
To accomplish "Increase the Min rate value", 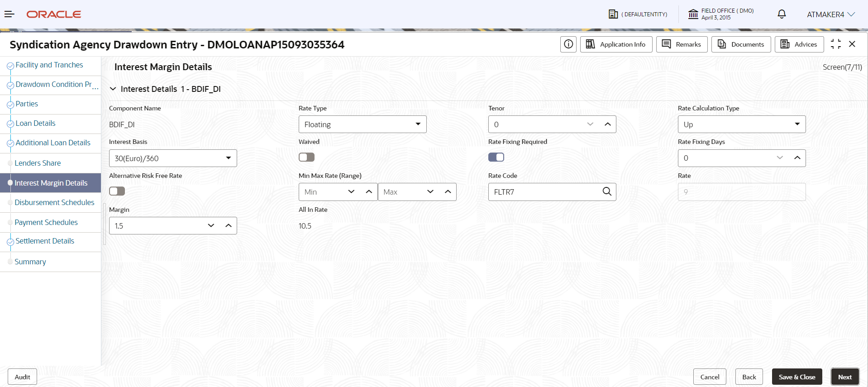I will [369, 192].
